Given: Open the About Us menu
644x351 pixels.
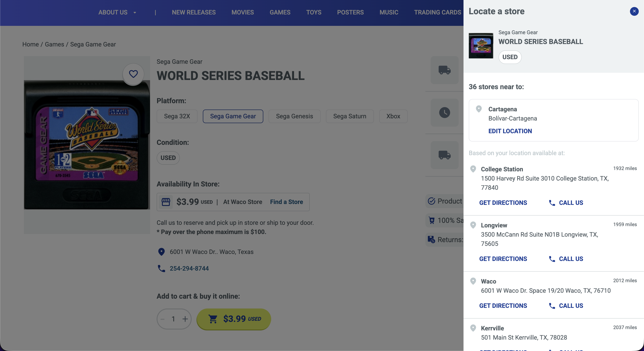Looking at the screenshot, I should click(113, 12).
